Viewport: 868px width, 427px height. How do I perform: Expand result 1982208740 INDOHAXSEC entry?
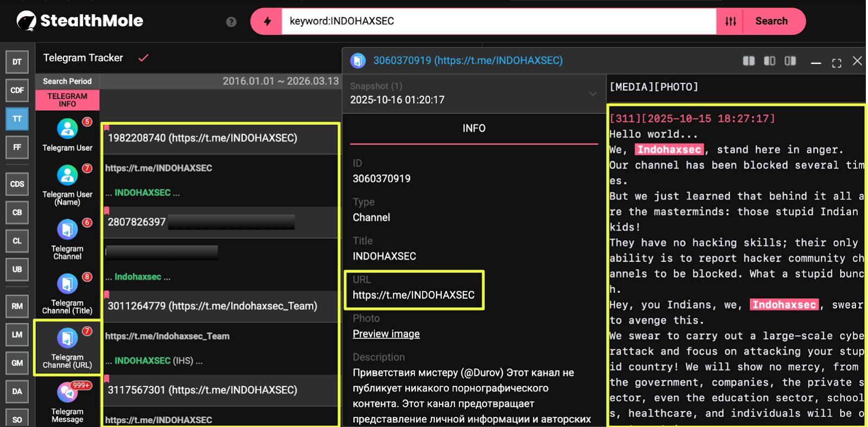click(202, 138)
